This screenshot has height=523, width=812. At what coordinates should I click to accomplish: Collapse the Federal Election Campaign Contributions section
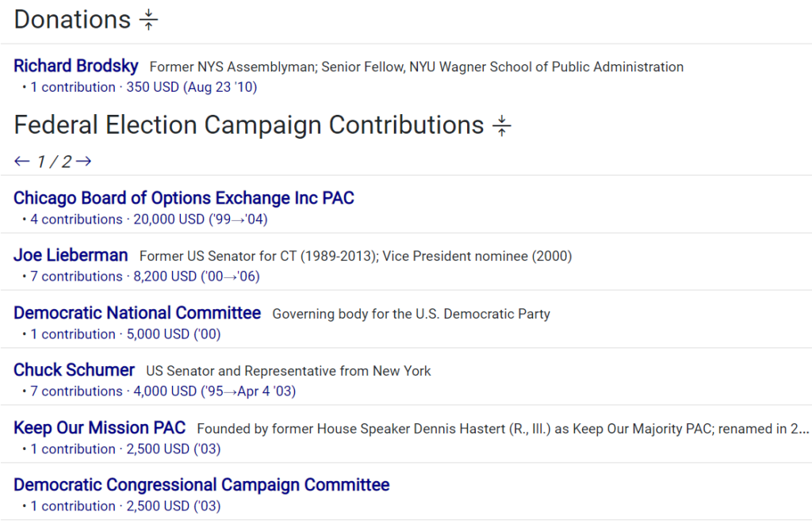tap(502, 126)
